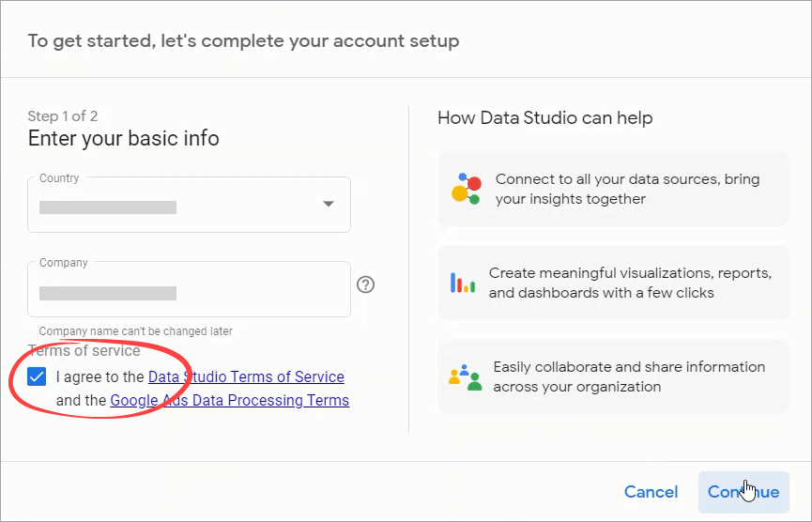This screenshot has height=522, width=812.
Task: Select 'Easily collaborate and share information' card text
Action: pyautogui.click(x=629, y=376)
